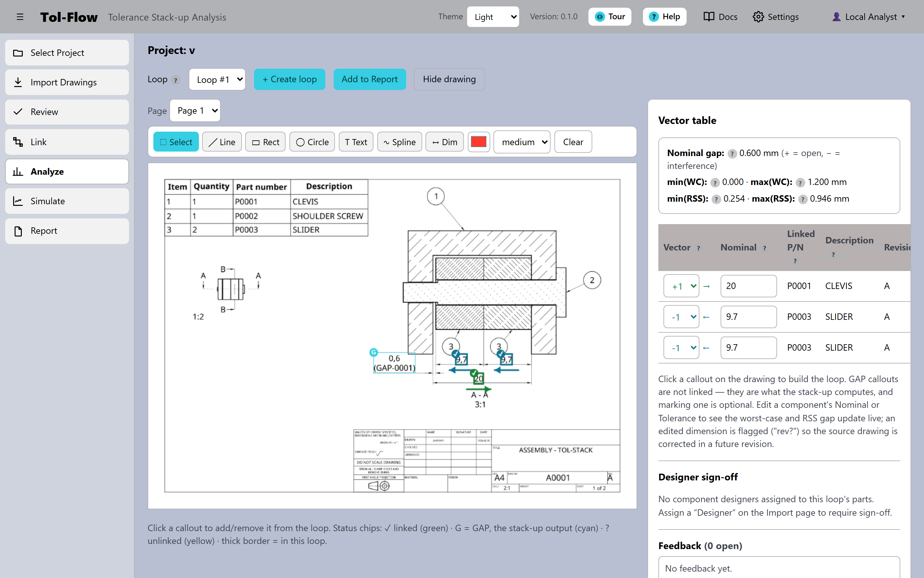Viewport: 924px width, 578px height.
Task: Click the Vector column help icon
Action: point(698,248)
